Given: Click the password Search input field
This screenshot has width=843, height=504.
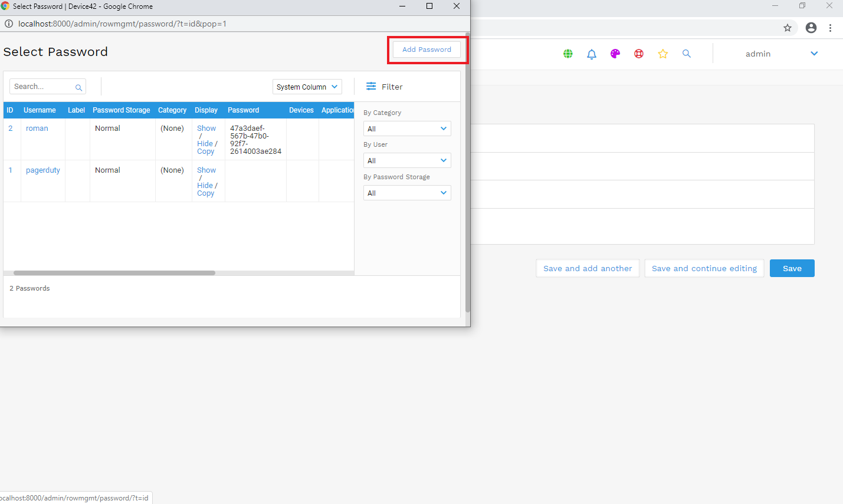Looking at the screenshot, I should 44,87.
